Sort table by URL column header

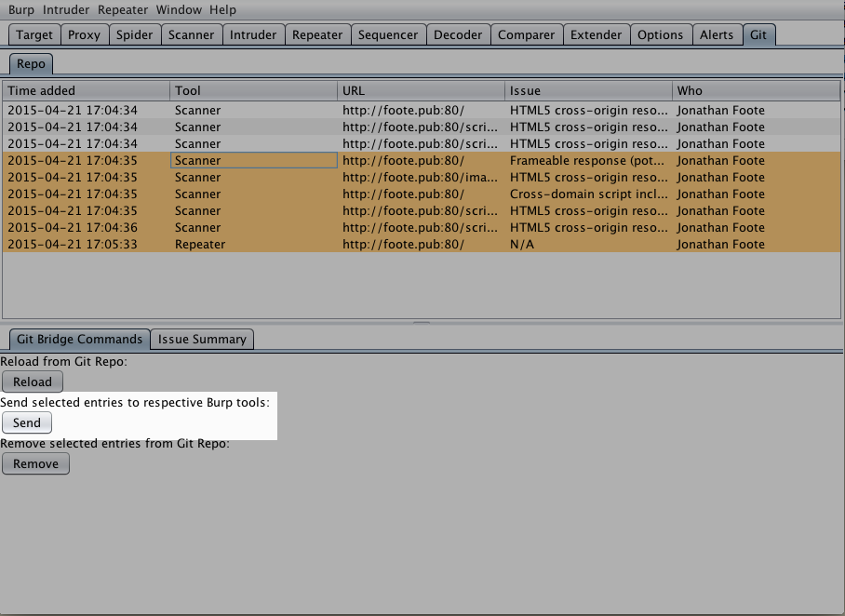coord(422,90)
